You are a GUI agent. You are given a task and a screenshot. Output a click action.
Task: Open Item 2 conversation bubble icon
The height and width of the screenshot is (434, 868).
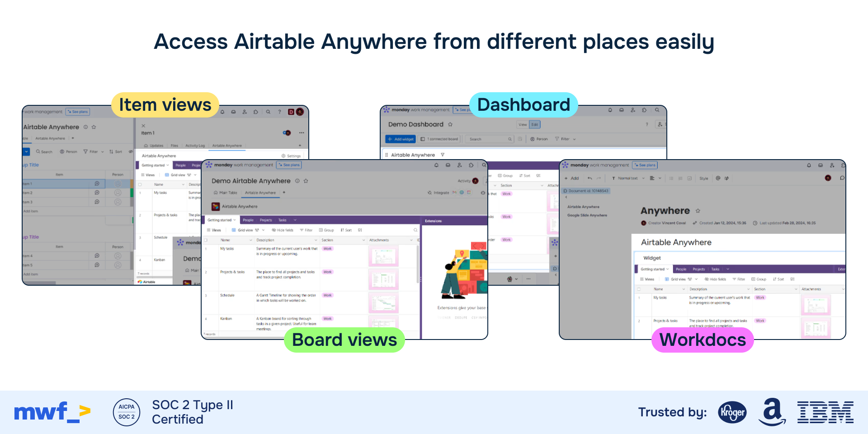97,193
